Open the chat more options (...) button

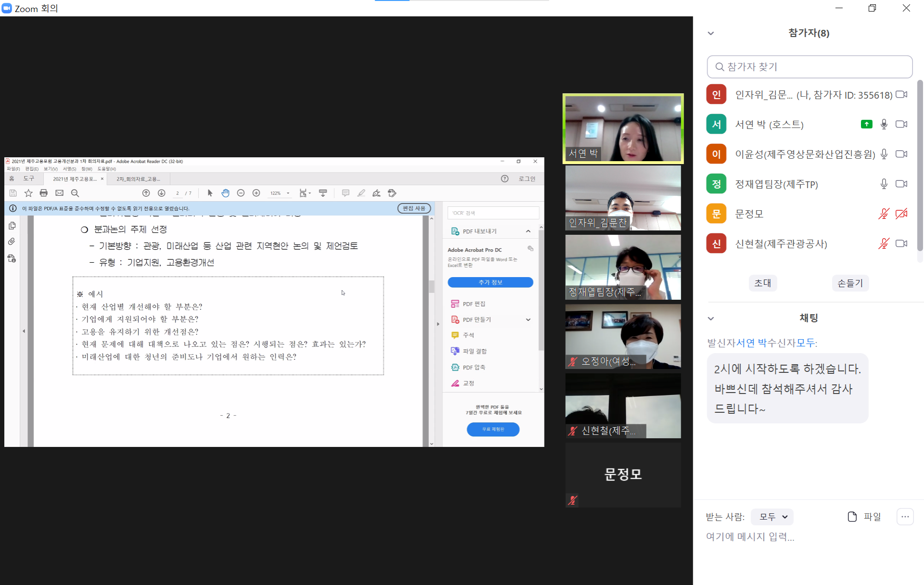pos(905,517)
